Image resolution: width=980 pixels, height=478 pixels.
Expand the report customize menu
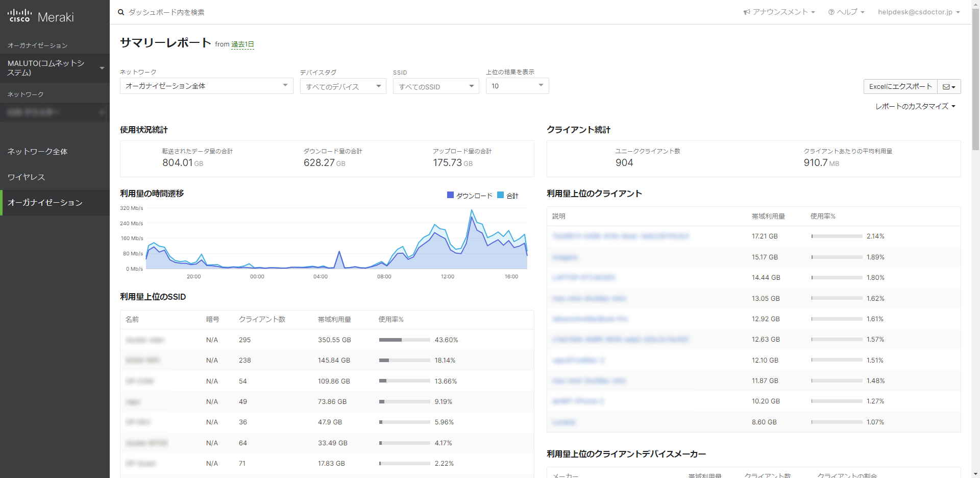[x=915, y=106]
